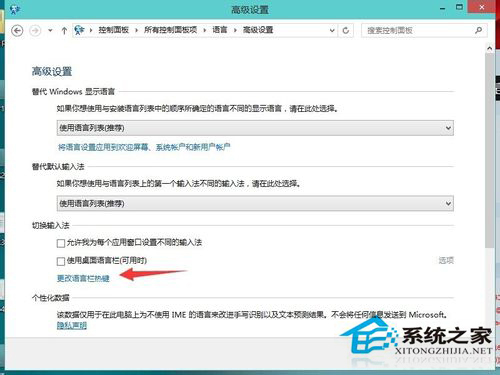
Task: Click the window title bar system icon
Action: pos(15,9)
